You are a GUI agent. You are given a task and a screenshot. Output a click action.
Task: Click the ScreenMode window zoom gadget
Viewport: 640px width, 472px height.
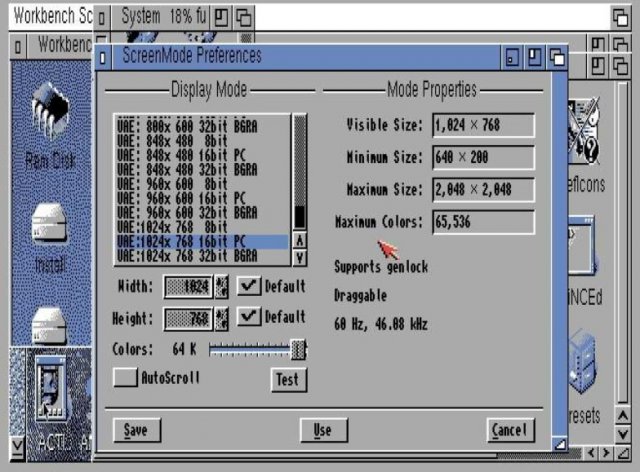(534, 57)
